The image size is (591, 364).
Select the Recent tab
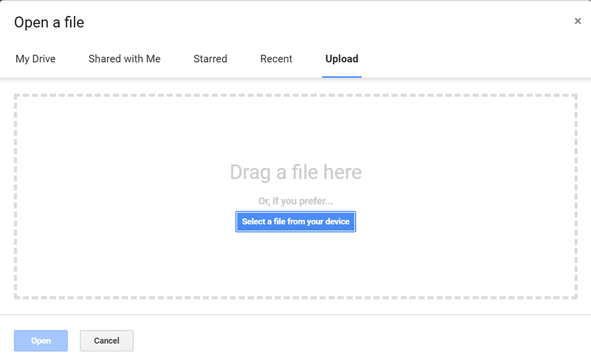pyautogui.click(x=276, y=59)
